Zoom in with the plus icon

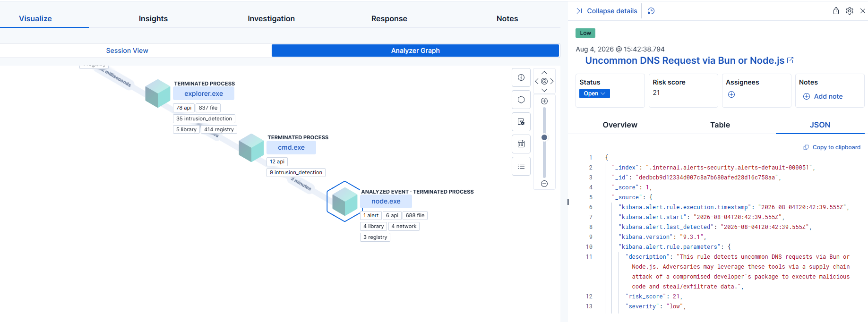tap(544, 101)
